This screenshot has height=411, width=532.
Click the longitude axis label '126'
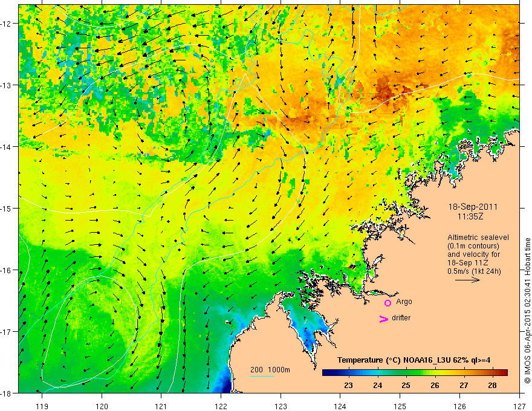click(x=459, y=406)
